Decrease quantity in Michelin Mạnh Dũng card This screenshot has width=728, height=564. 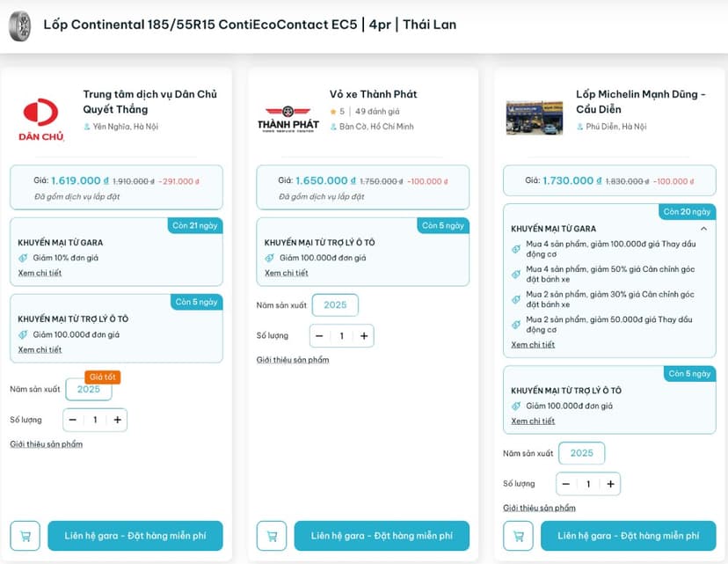pyautogui.click(x=566, y=484)
